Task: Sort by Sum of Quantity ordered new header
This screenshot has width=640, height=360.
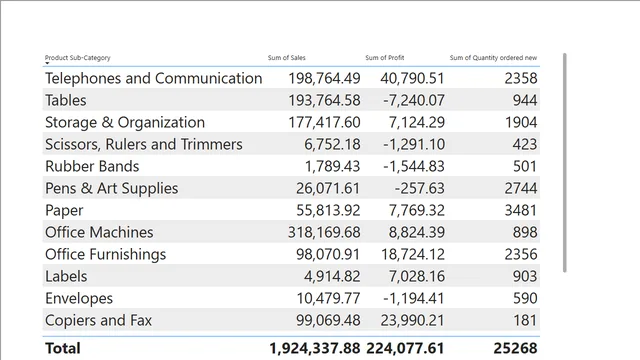Action: pyautogui.click(x=493, y=58)
